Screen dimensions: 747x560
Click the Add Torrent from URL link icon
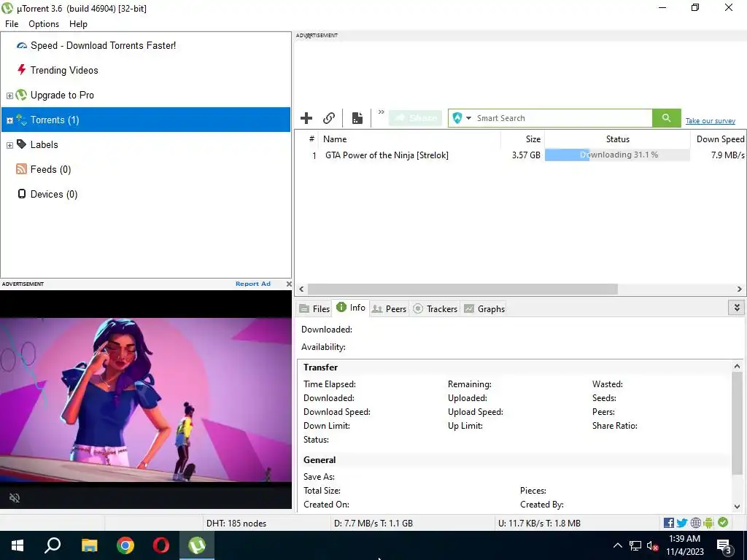click(329, 118)
